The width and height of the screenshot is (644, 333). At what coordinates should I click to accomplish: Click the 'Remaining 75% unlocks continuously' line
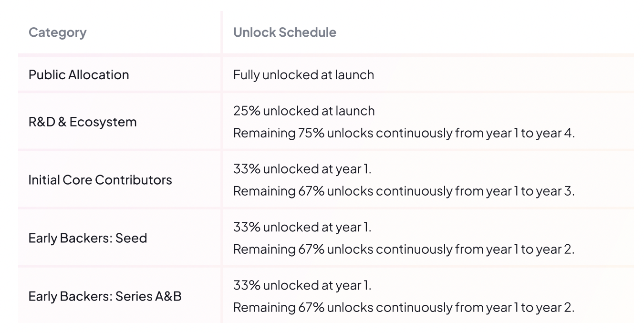coord(404,133)
